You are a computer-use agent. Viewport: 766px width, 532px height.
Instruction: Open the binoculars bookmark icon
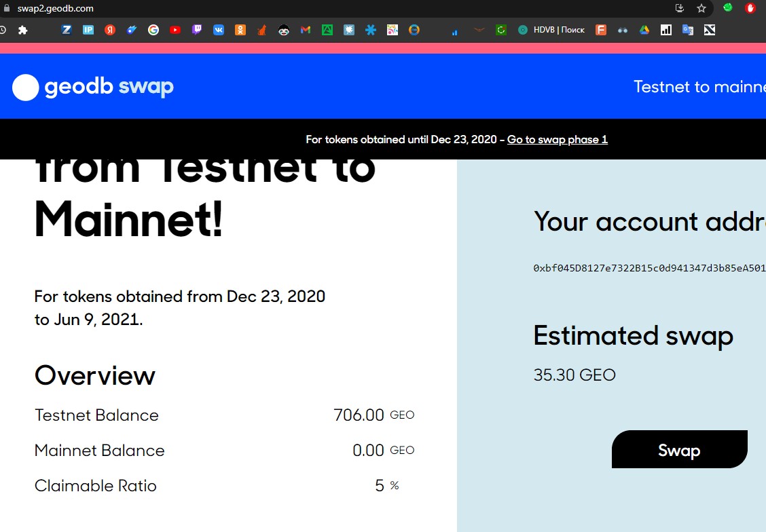point(622,31)
